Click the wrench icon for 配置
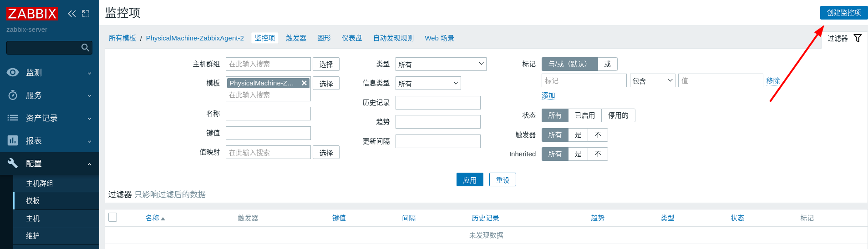Image resolution: width=868 pixels, height=249 pixels. point(13,163)
